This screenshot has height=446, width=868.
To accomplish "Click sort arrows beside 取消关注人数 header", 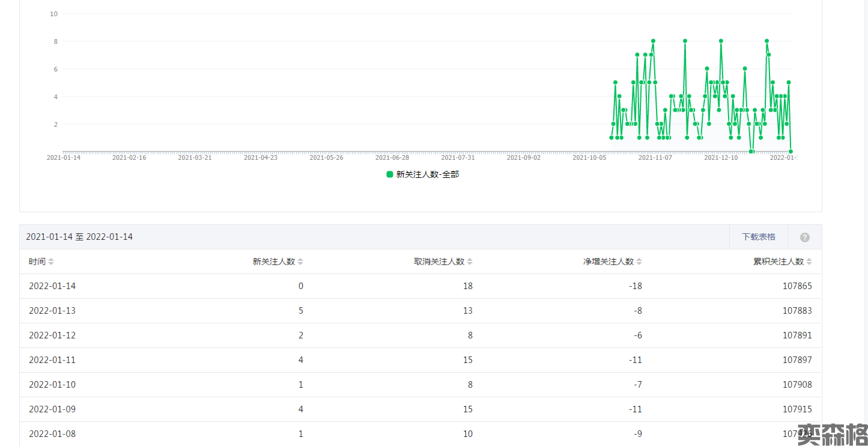I will click(x=470, y=261).
